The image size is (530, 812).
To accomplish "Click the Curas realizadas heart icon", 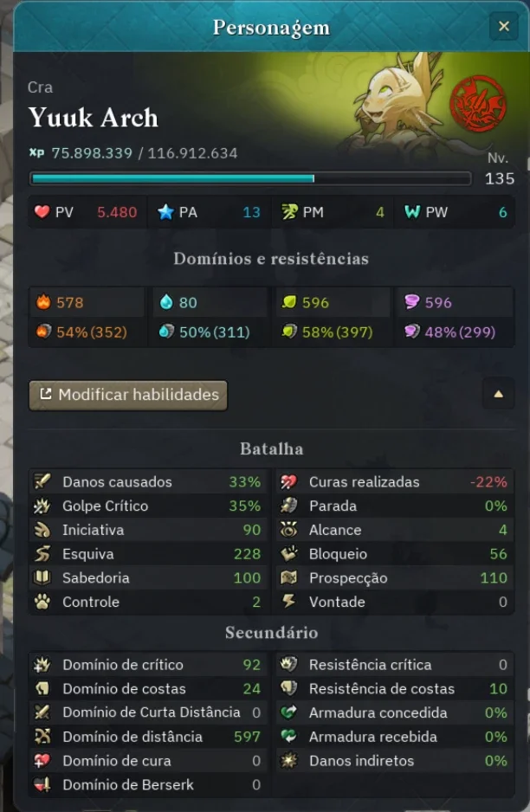I will tap(288, 481).
